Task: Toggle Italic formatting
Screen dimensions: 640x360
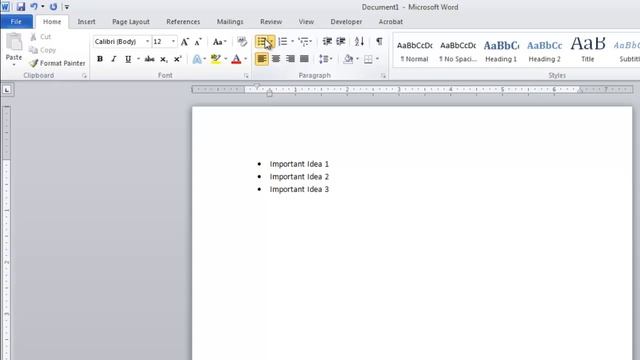Action: pyautogui.click(x=114, y=59)
